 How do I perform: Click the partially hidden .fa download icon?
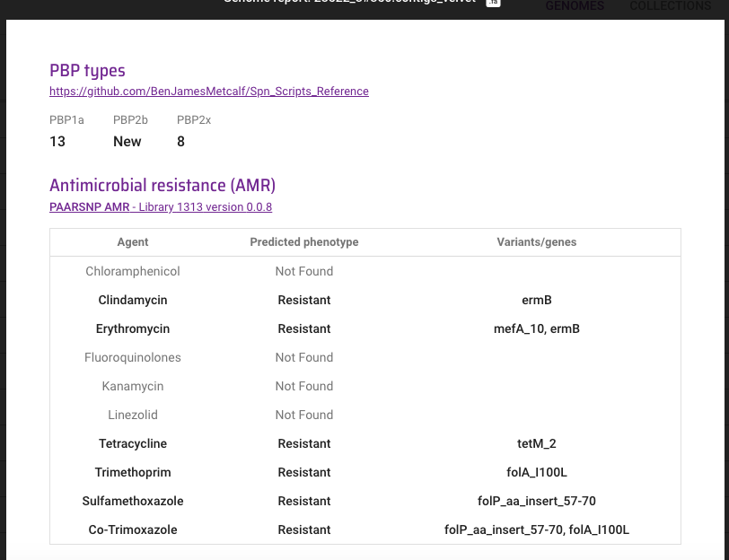tap(493, 3)
